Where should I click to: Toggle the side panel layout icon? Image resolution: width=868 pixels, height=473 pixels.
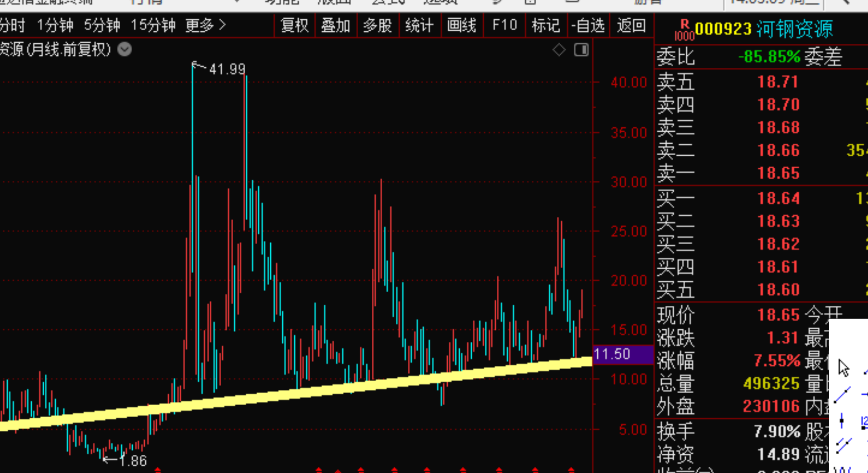tap(581, 50)
